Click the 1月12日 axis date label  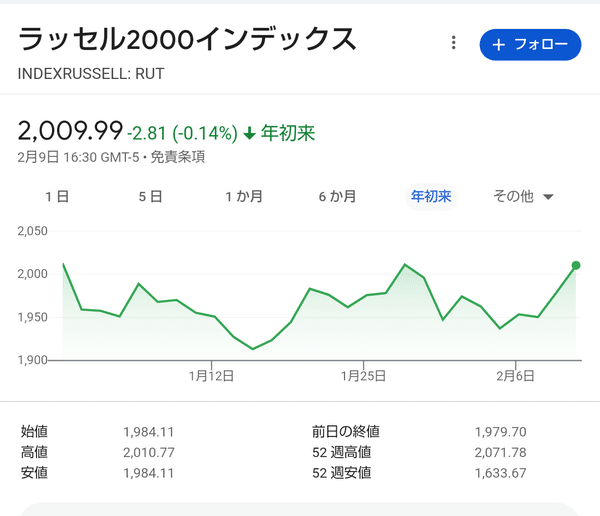(x=211, y=376)
